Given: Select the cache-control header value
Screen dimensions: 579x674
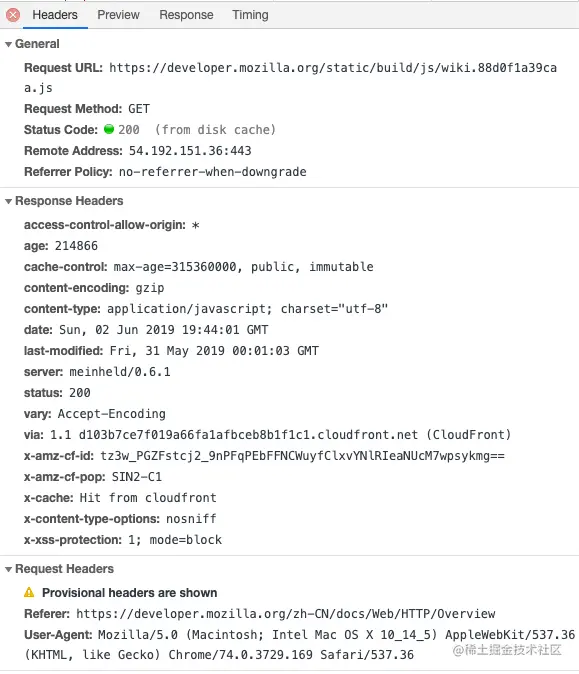Looking at the screenshot, I should tap(243, 267).
